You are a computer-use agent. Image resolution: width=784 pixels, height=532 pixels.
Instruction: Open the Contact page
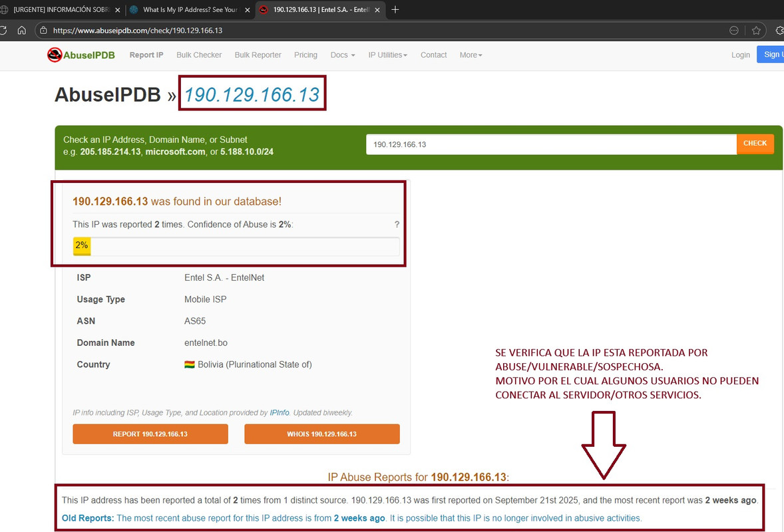tap(433, 55)
